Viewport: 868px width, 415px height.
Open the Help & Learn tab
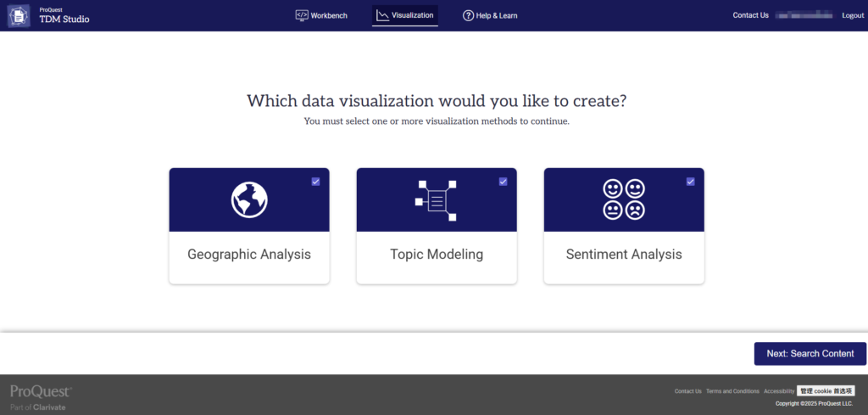tap(490, 15)
